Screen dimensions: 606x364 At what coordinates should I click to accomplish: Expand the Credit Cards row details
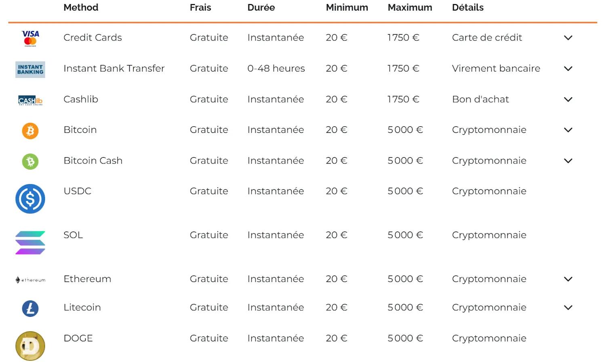pyautogui.click(x=568, y=38)
